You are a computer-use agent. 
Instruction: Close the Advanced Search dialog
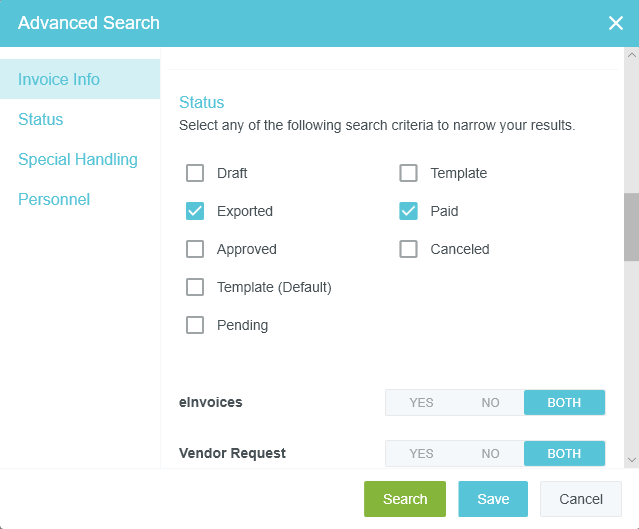[x=615, y=23]
